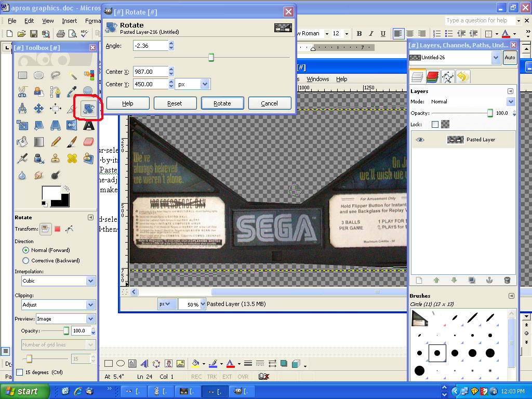Viewport: 532px width, 399px height.
Task: Click the Angle slider in Rotate dialog
Action: tap(211, 57)
